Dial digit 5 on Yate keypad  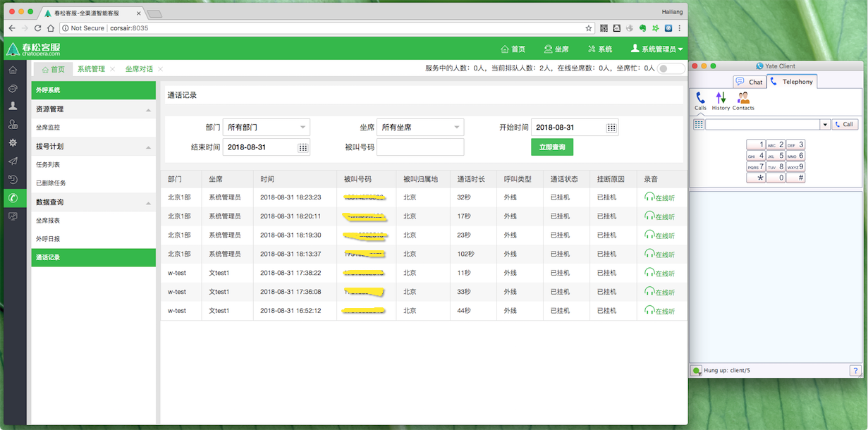[776, 156]
